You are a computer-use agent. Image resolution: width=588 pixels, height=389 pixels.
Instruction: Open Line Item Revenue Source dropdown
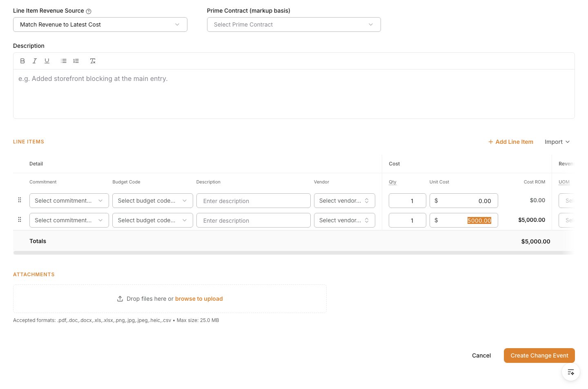tap(100, 25)
